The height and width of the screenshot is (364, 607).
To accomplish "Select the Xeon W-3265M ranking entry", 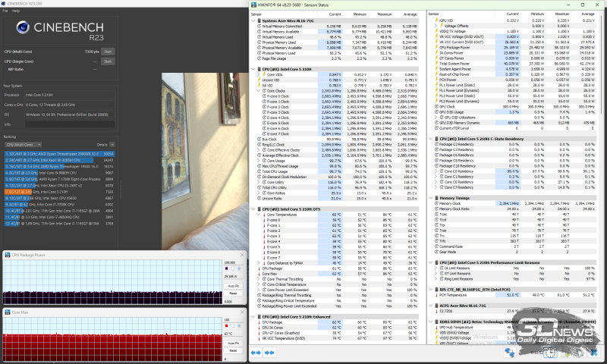I will coord(60,160).
